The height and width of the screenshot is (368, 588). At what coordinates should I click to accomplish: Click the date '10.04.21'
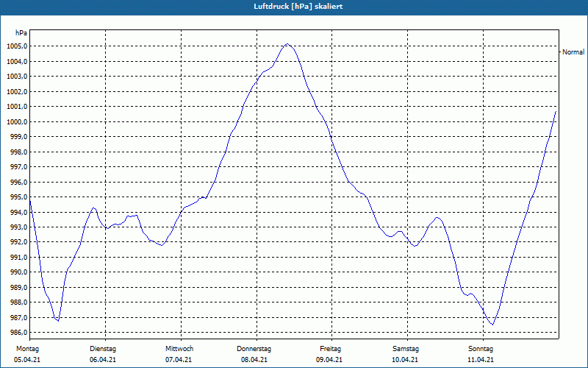pos(405,360)
